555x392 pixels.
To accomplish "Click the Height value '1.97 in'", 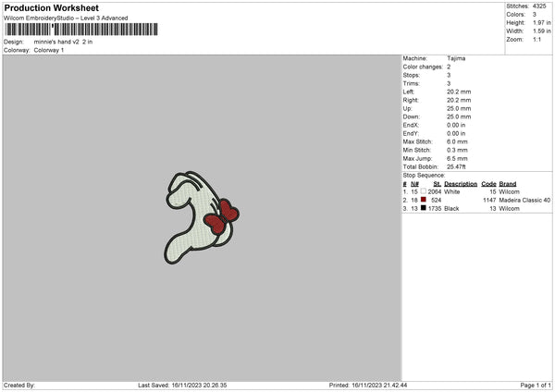I will tap(541, 22).
